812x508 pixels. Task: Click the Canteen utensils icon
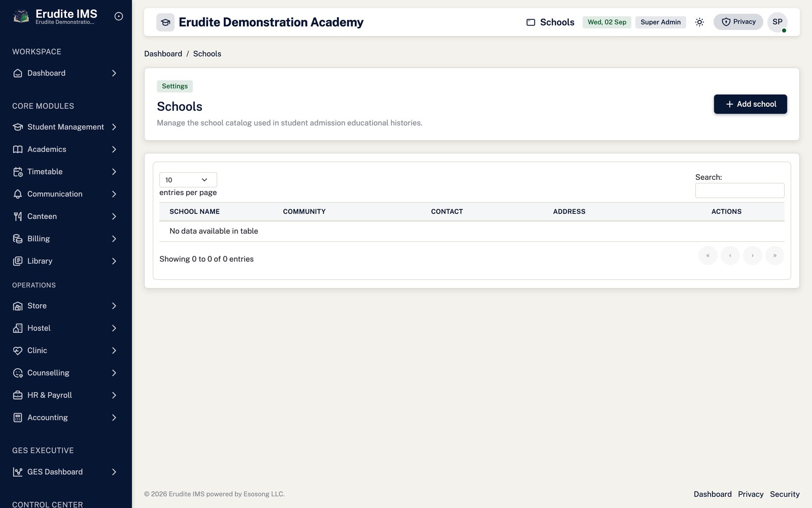click(18, 216)
